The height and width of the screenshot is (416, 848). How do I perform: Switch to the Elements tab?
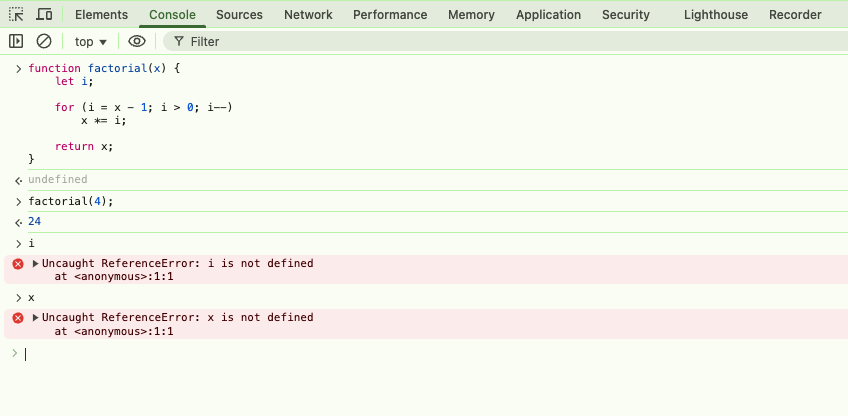coord(101,15)
